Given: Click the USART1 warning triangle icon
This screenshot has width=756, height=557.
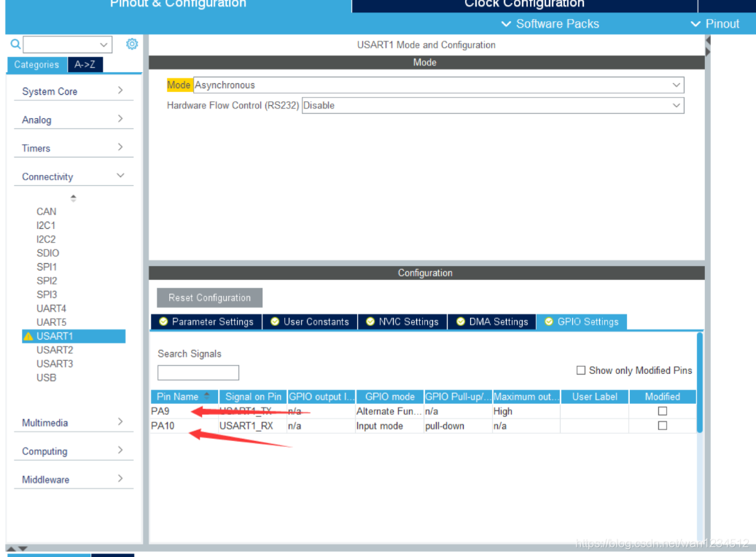Looking at the screenshot, I should [x=28, y=337].
